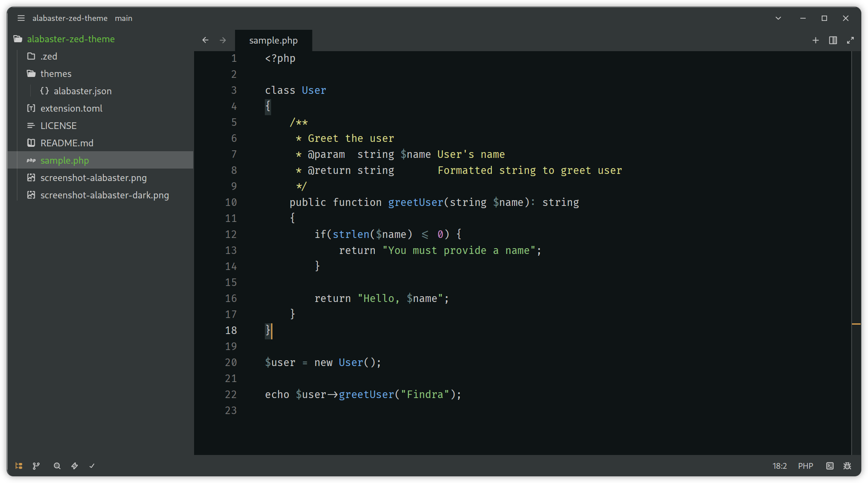Open screenshot-alabaster.png
868x483 pixels.
tap(100, 178)
